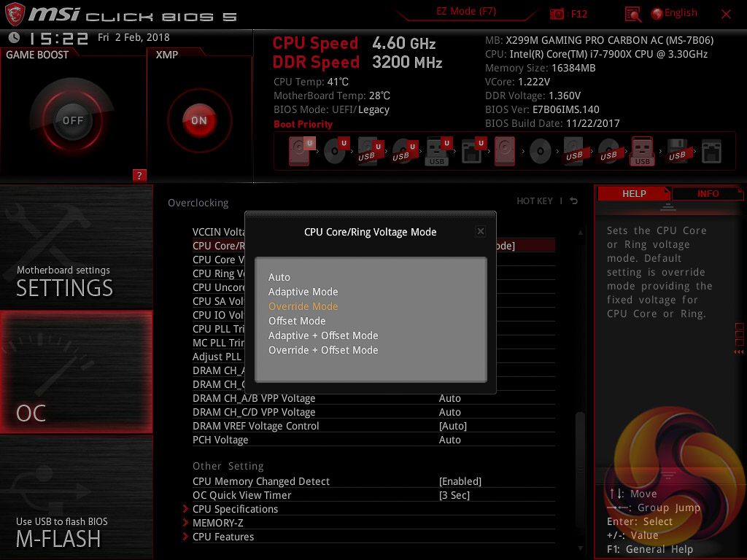Select the legacy CD/DVD icon without U badge

point(541,152)
